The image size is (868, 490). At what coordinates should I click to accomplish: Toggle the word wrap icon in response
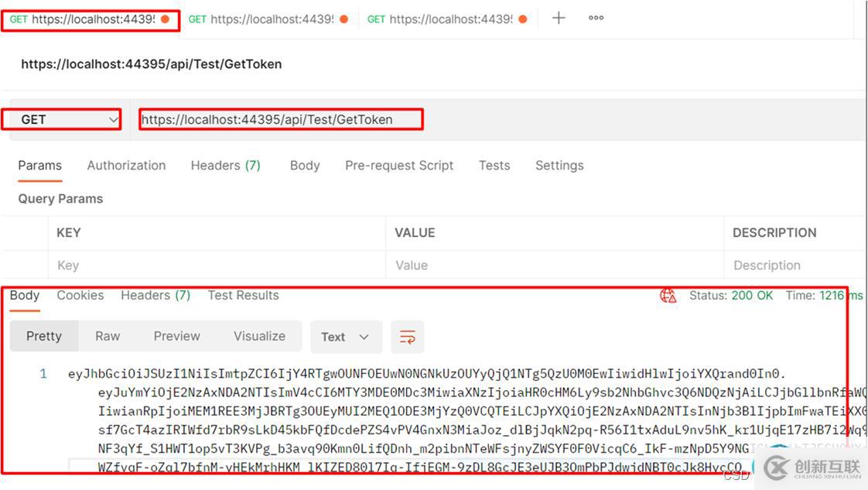pyautogui.click(x=408, y=337)
